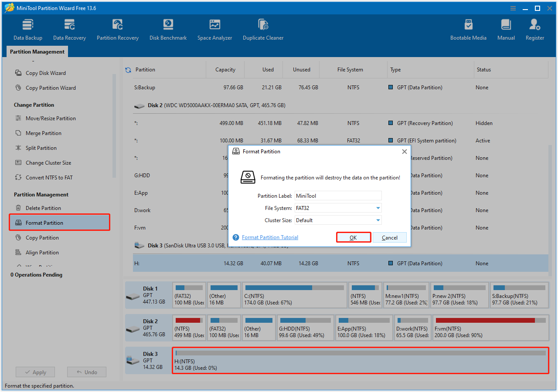Select G:HDD(NTFS) block in disk map
Screen dimensions: 558x392
(305, 328)
